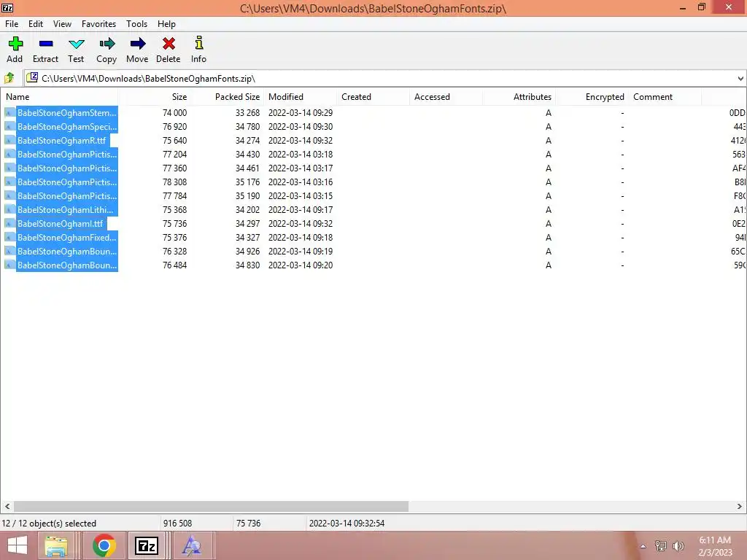
Task: Click the volume speaker tray icon
Action: pyautogui.click(x=678, y=545)
